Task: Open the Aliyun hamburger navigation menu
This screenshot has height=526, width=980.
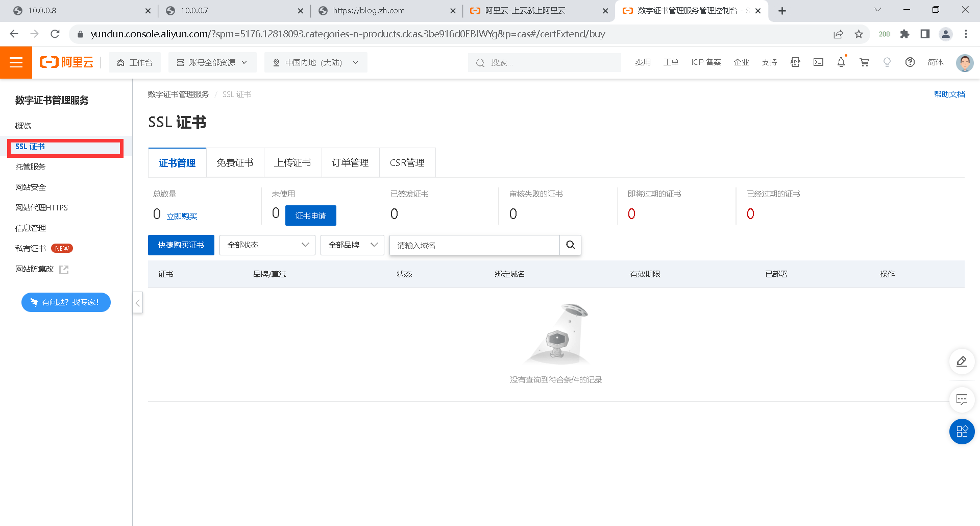Action: (x=16, y=62)
